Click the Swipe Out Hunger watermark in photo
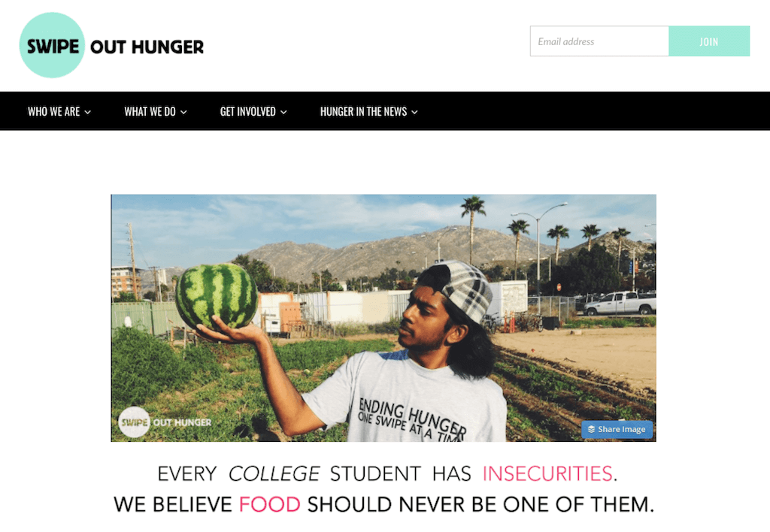The height and width of the screenshot is (532, 770). click(165, 422)
